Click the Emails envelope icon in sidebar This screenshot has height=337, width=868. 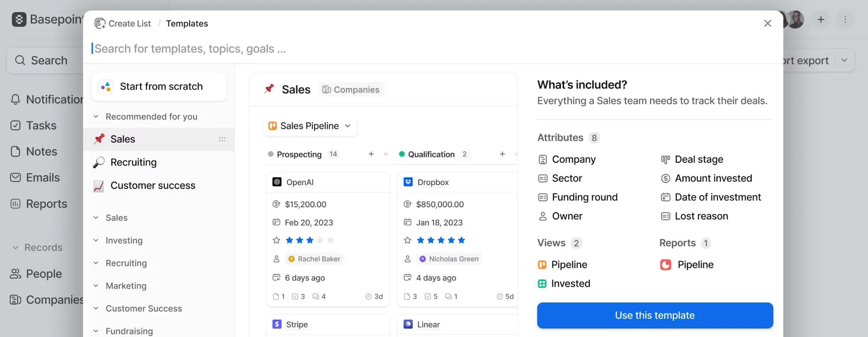16,177
